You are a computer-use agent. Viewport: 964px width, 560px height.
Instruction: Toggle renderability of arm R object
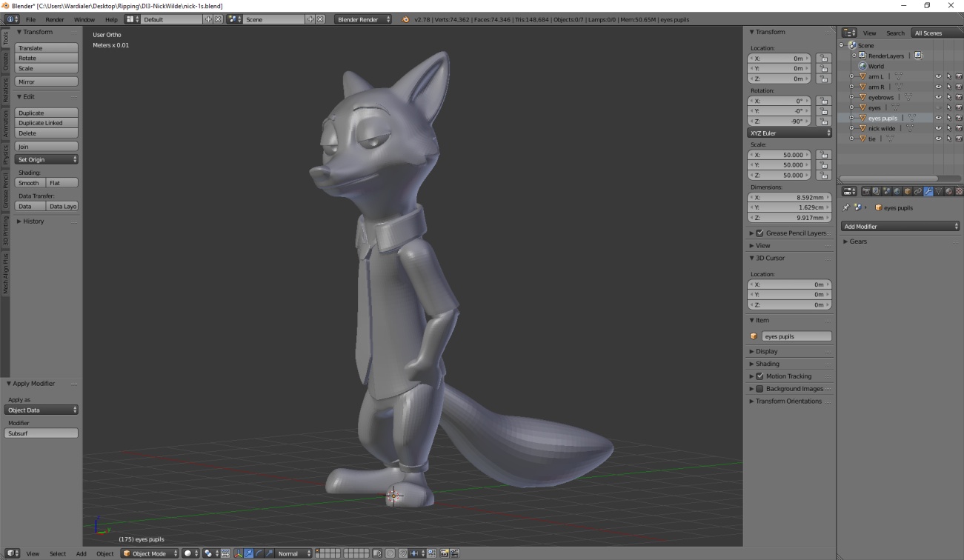point(959,87)
